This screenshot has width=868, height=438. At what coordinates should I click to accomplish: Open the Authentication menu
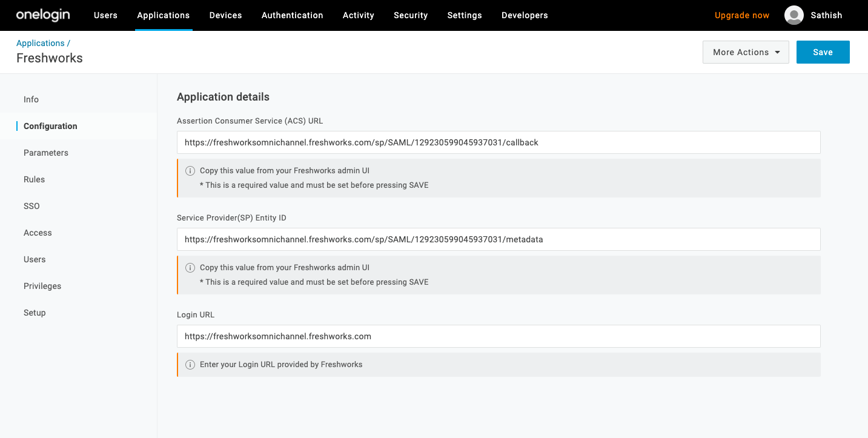(x=293, y=15)
